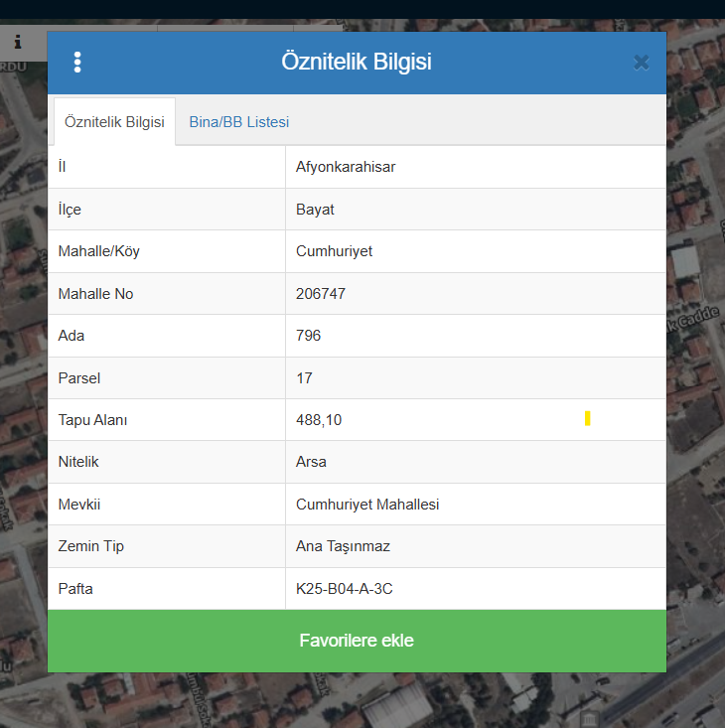Select the Ada value 796
Image resolution: width=725 pixels, height=728 pixels.
308,336
